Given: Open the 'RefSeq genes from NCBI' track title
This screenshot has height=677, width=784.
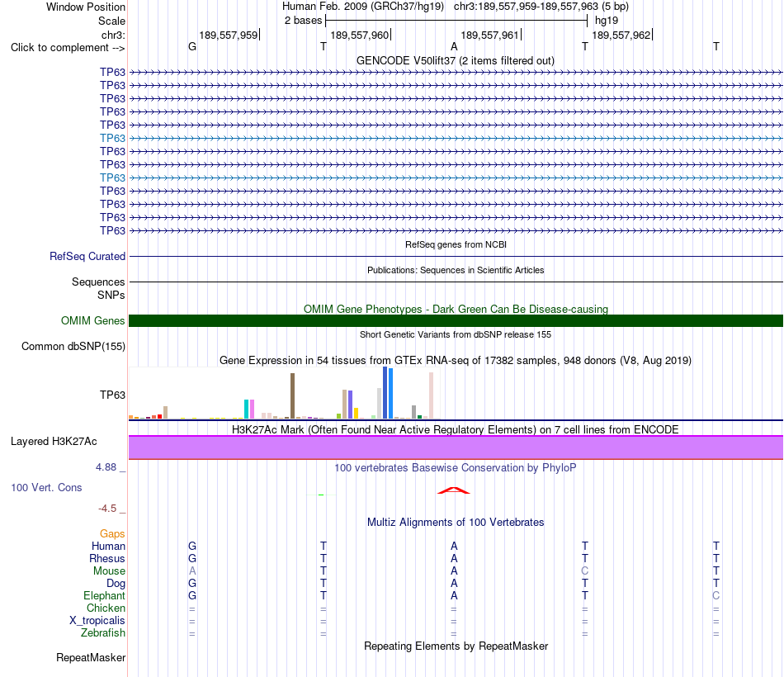Looking at the screenshot, I should (456, 244).
